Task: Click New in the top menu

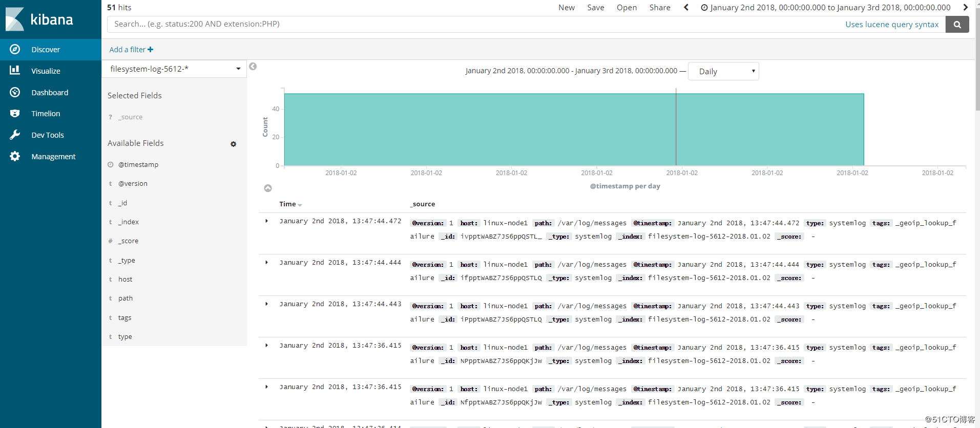Action: point(567,7)
